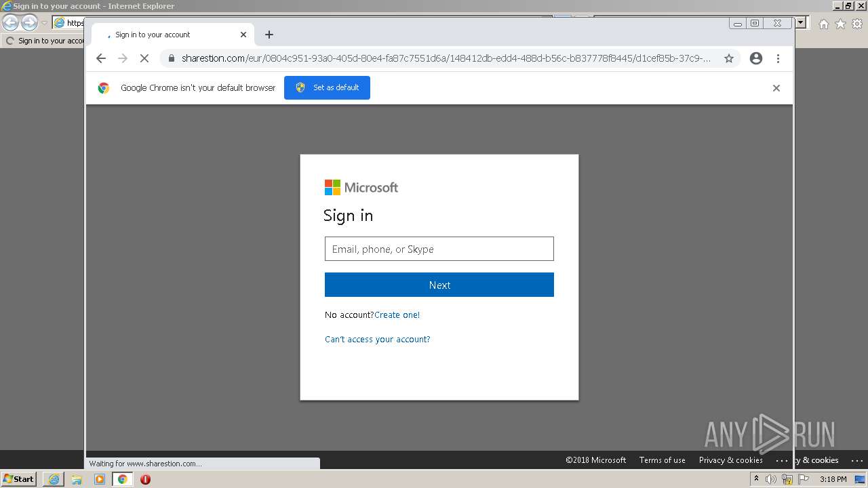Click the Chrome forward arrow

click(x=123, y=58)
